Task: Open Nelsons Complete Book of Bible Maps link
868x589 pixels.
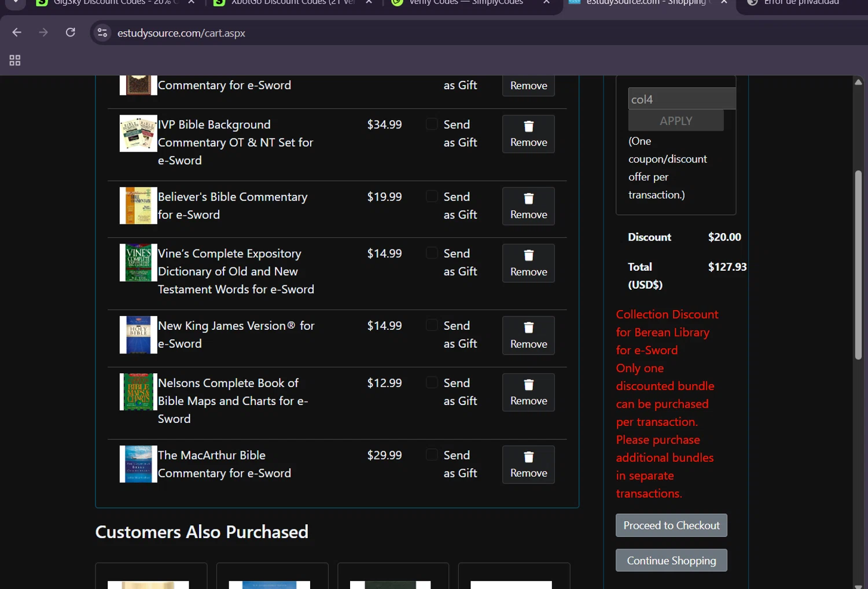Action: coord(233,400)
